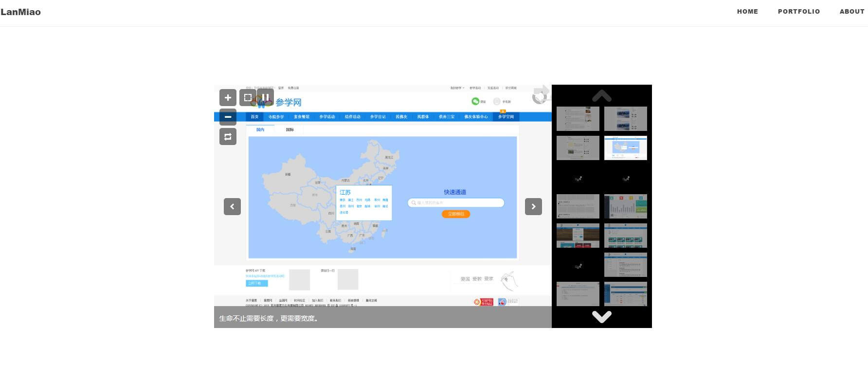Open the HOME menu item

point(747,11)
